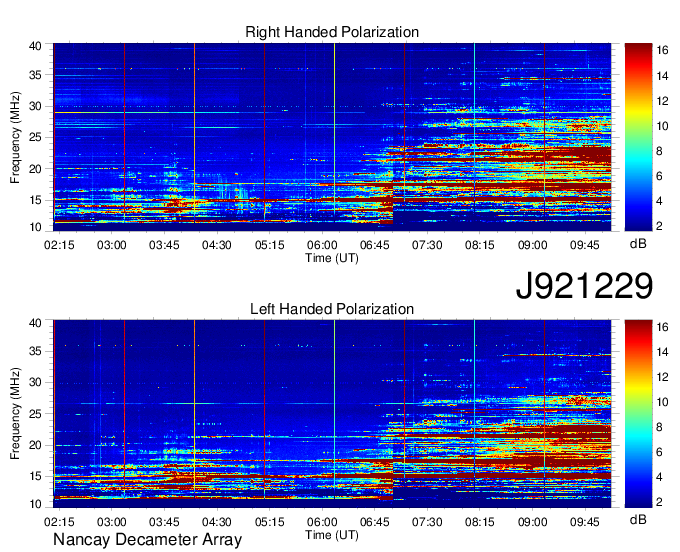Viewport: 680px width, 552px height.
Task: Click the 40 MHz tick label on bottom plot
Action: click(x=35, y=323)
